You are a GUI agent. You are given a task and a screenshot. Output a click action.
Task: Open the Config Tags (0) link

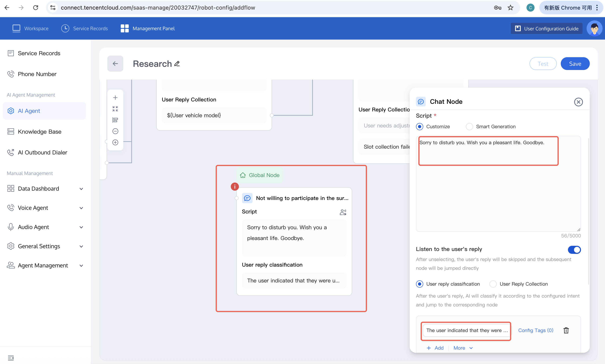(x=536, y=330)
